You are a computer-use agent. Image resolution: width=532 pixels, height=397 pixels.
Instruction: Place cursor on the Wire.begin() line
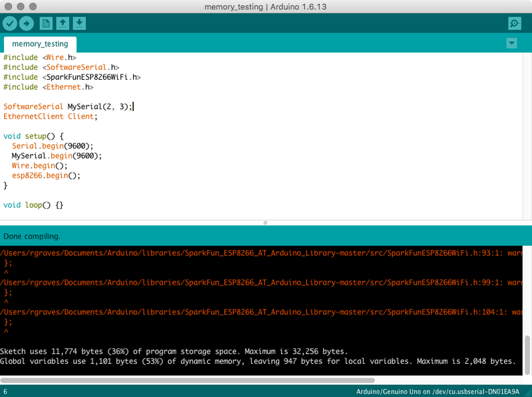tap(40, 165)
